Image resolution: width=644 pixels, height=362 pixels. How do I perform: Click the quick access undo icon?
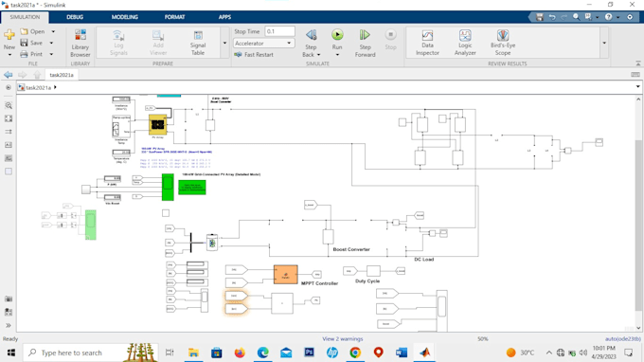[x=552, y=17]
